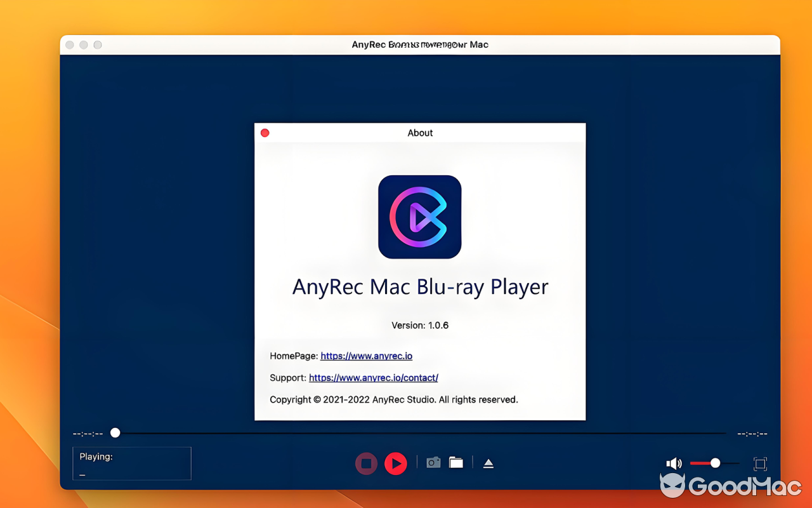Close the About dialog
This screenshot has width=812, height=508.
tap(265, 133)
